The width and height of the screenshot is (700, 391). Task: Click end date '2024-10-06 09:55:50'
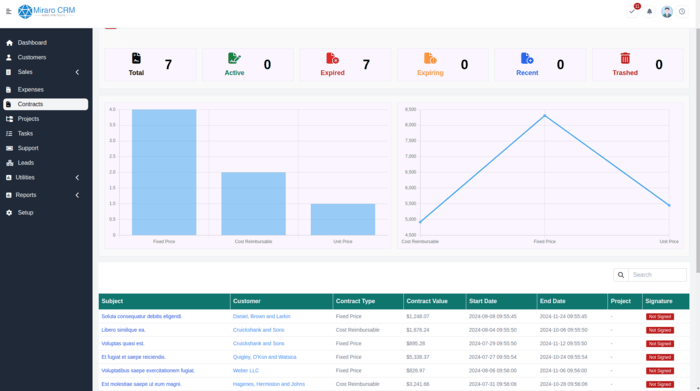[563, 330]
